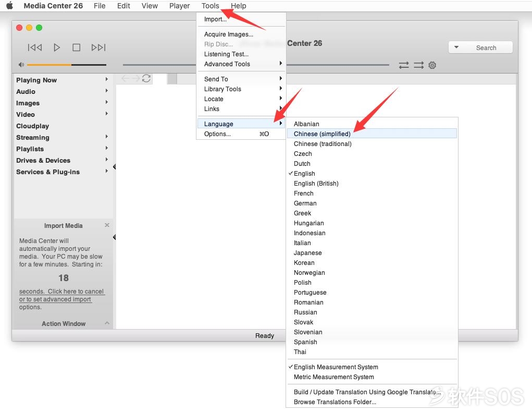The image size is (532, 412).
Task: Expand Services & Plug-ins section
Action: [106, 171]
